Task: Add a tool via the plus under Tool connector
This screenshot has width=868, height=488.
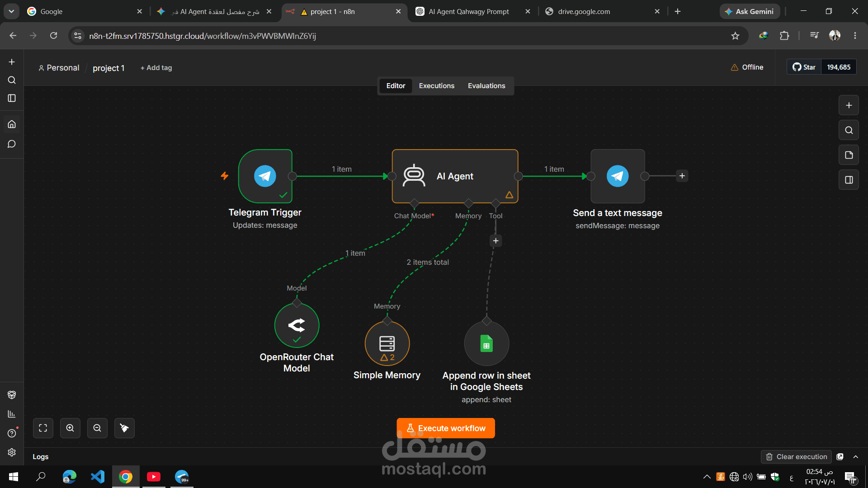Action: 496,241
